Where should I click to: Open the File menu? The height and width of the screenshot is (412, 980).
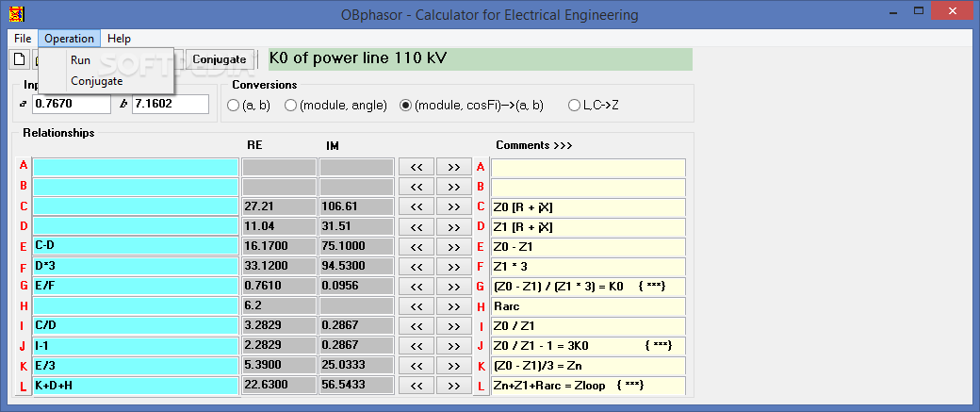point(23,39)
